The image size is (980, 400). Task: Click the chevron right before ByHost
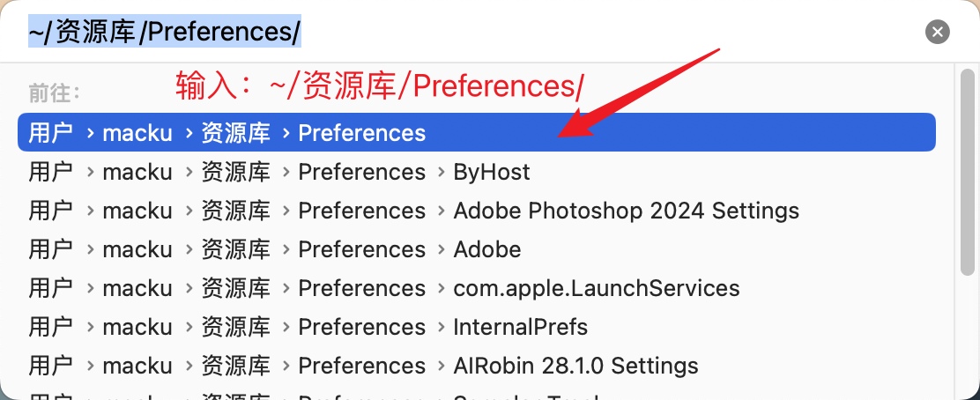click(441, 173)
